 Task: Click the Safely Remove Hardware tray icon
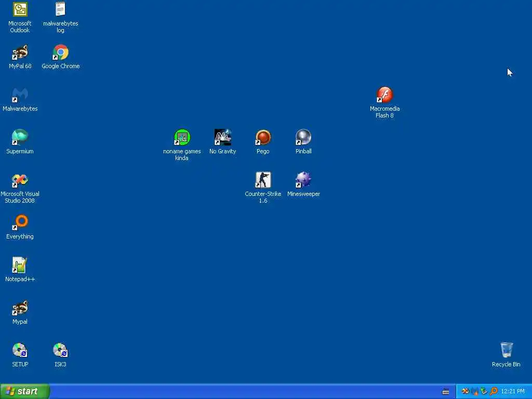pyautogui.click(x=484, y=391)
